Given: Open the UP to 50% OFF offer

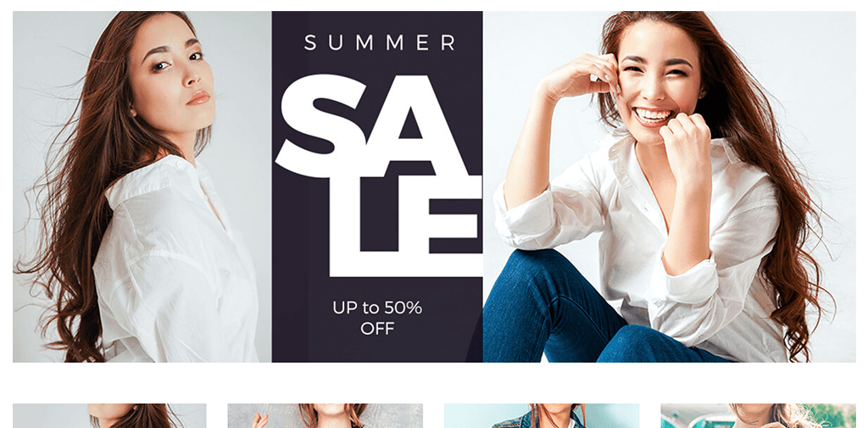Looking at the screenshot, I should pos(377,319).
